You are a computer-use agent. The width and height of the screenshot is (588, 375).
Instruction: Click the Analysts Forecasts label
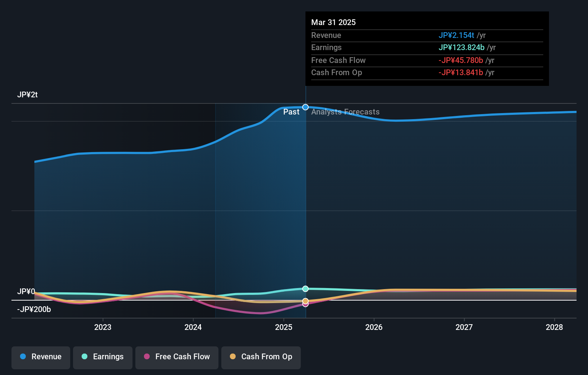click(x=345, y=112)
